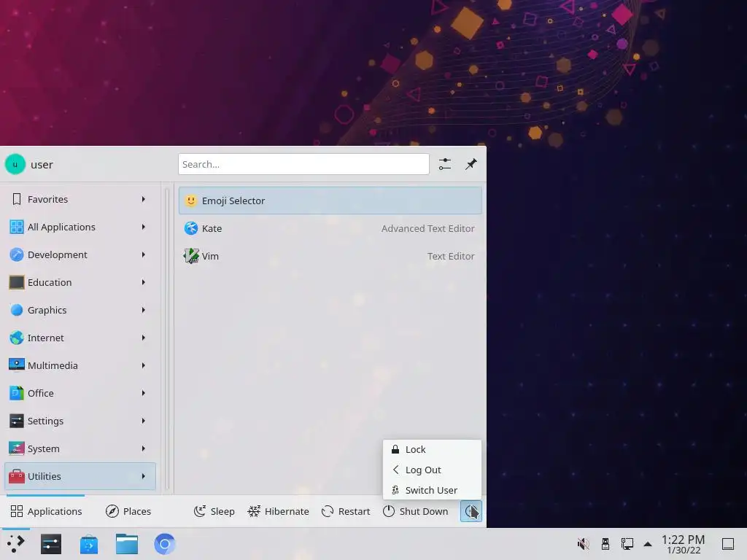Click the removable devices tray icon
The image size is (747, 560).
pyautogui.click(x=605, y=544)
